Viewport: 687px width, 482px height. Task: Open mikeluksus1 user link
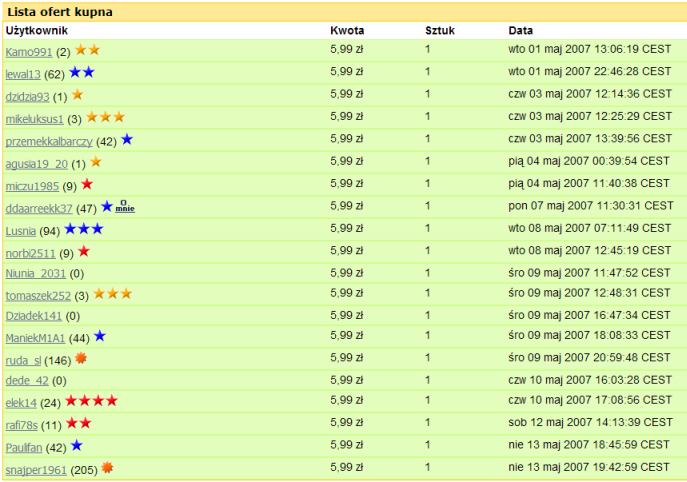[x=35, y=119]
